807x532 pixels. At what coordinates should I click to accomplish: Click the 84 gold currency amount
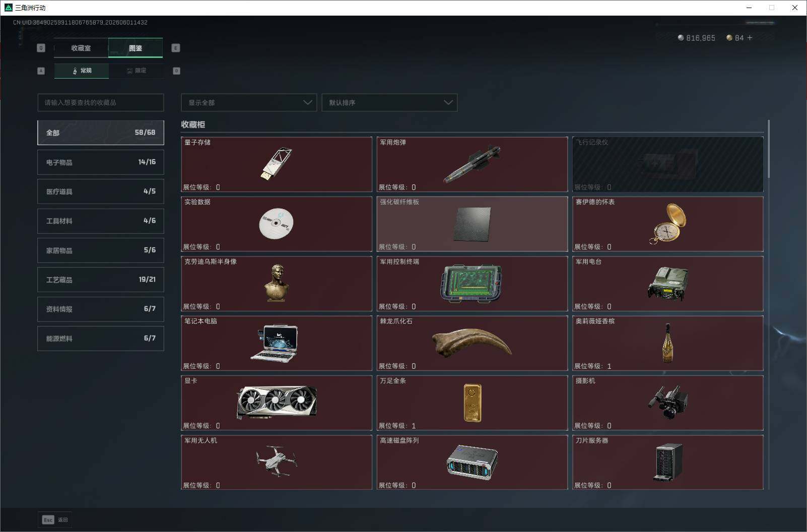click(739, 38)
